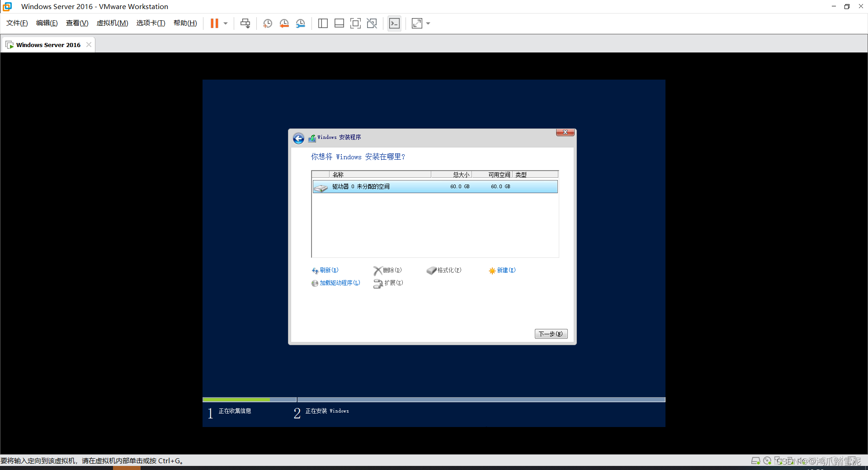Open the 选项卡(T) menu
Viewport: 868px width, 470px height.
151,23
